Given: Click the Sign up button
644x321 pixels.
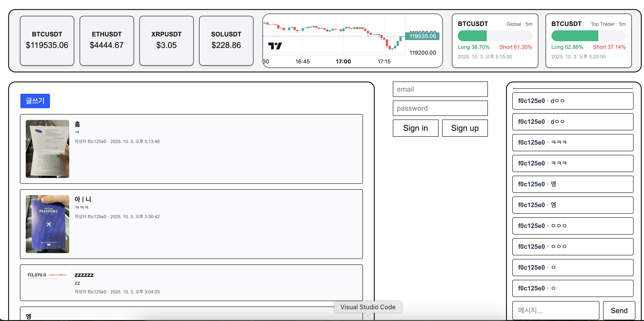Looking at the screenshot, I should click(465, 128).
